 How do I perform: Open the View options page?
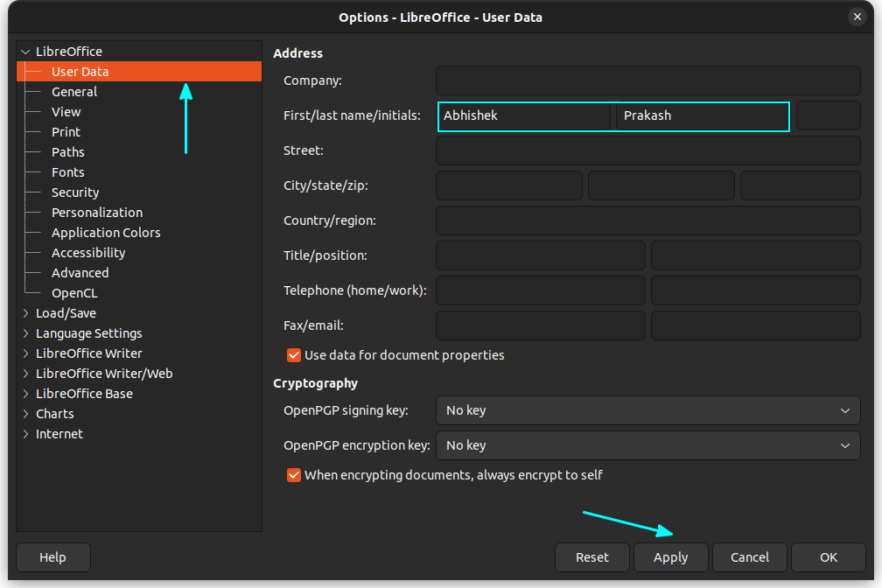pos(66,112)
